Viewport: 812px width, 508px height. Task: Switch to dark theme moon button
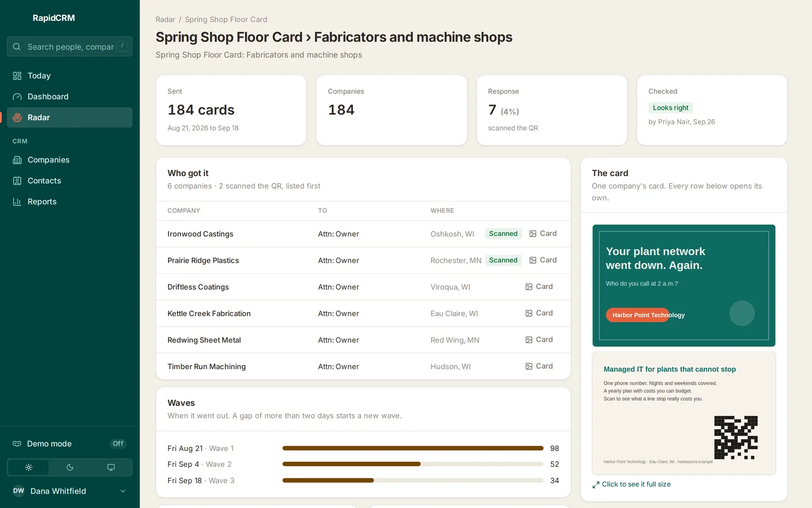70,467
